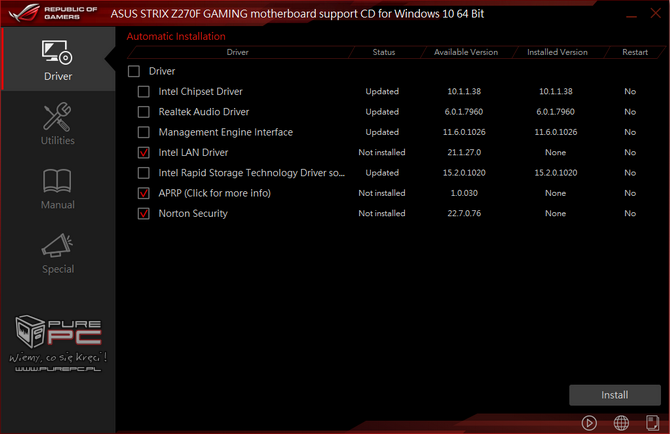Click the play circle icon at bottom

click(x=589, y=422)
